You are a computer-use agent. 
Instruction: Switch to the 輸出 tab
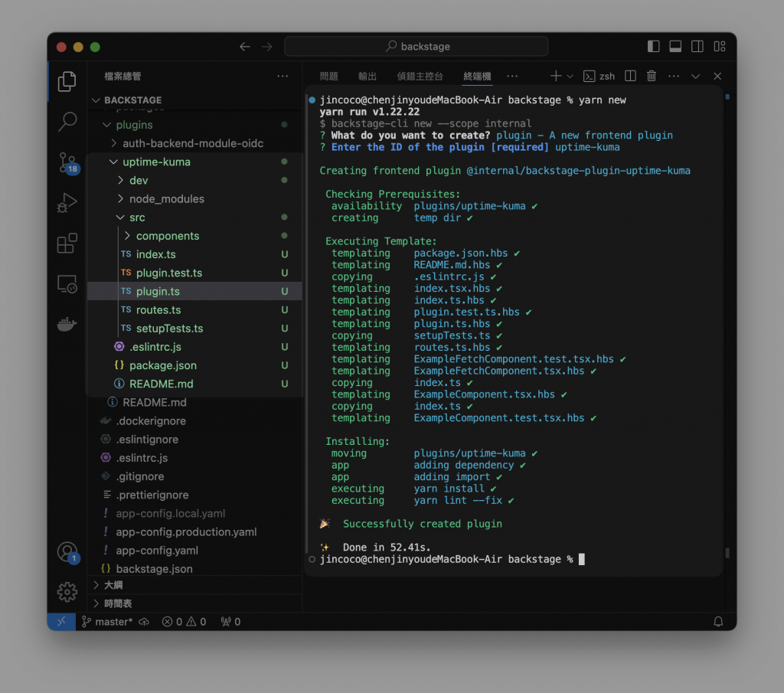pos(367,76)
